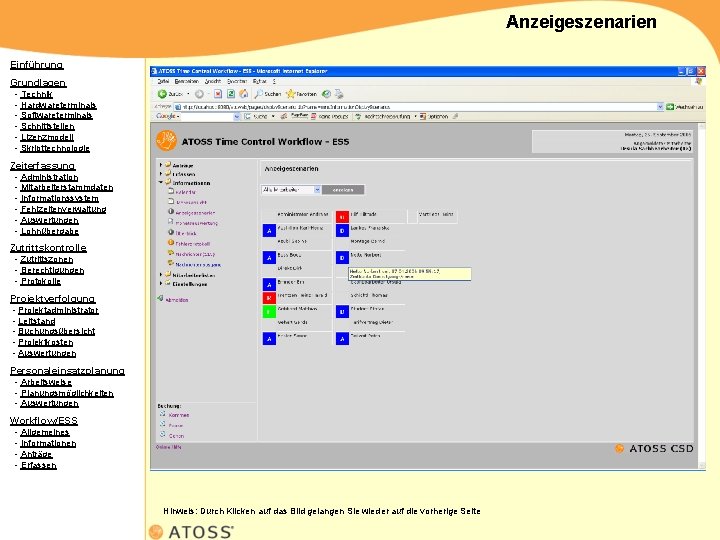Click the orange Fehlerprotokoll tree icon
The width and height of the screenshot is (720, 540).
coord(171,242)
